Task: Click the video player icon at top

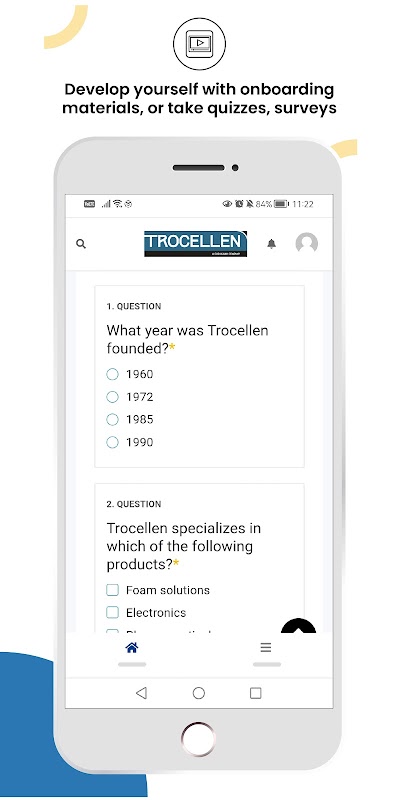Action: click(199, 43)
